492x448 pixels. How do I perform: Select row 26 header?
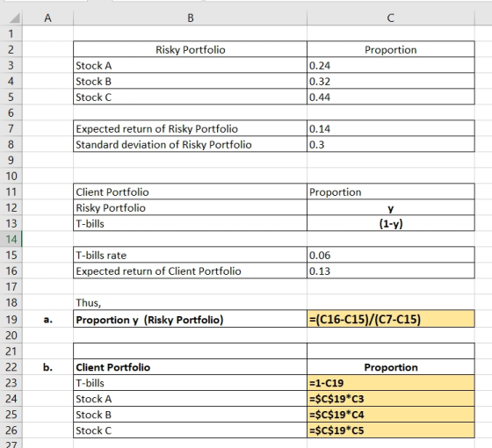click(11, 430)
